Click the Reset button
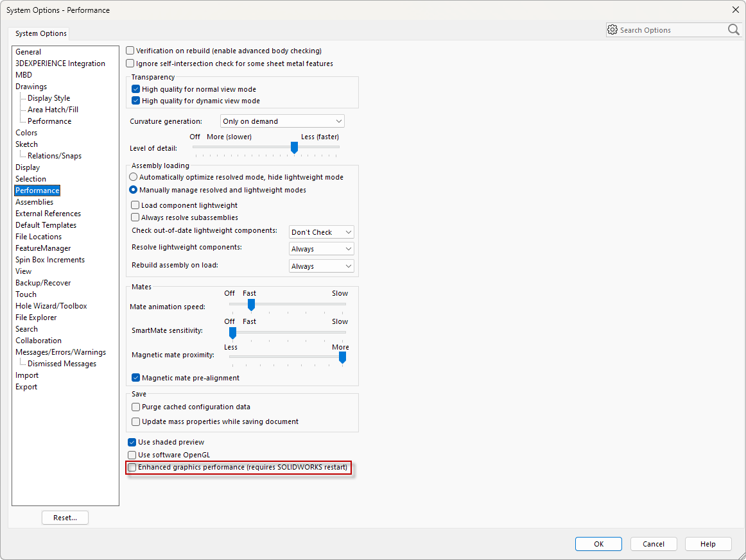 click(65, 518)
